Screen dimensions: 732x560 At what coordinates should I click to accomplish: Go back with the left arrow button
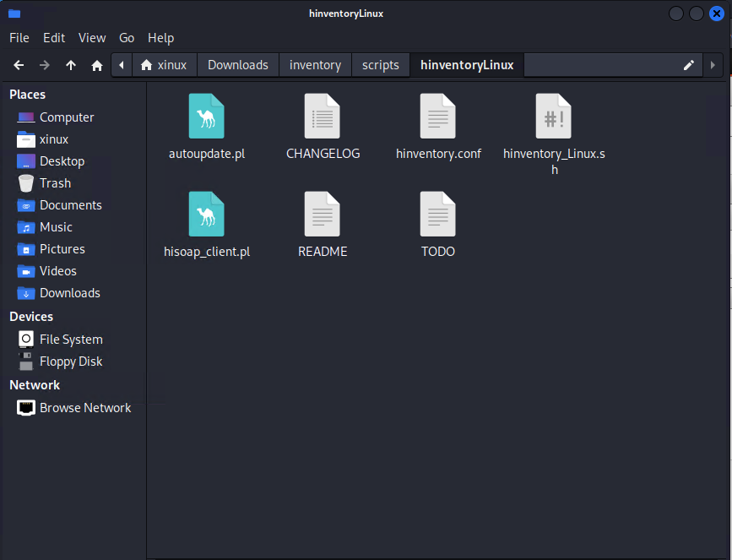click(19, 65)
